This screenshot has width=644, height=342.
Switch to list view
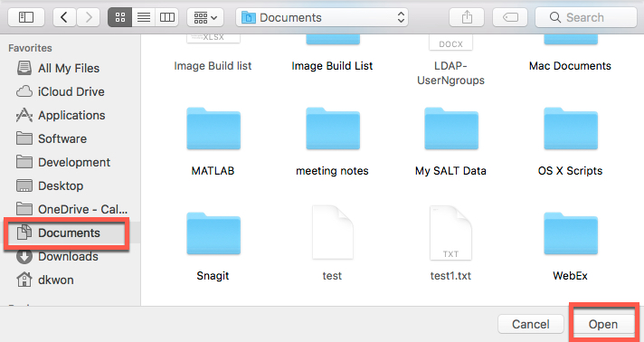143,17
